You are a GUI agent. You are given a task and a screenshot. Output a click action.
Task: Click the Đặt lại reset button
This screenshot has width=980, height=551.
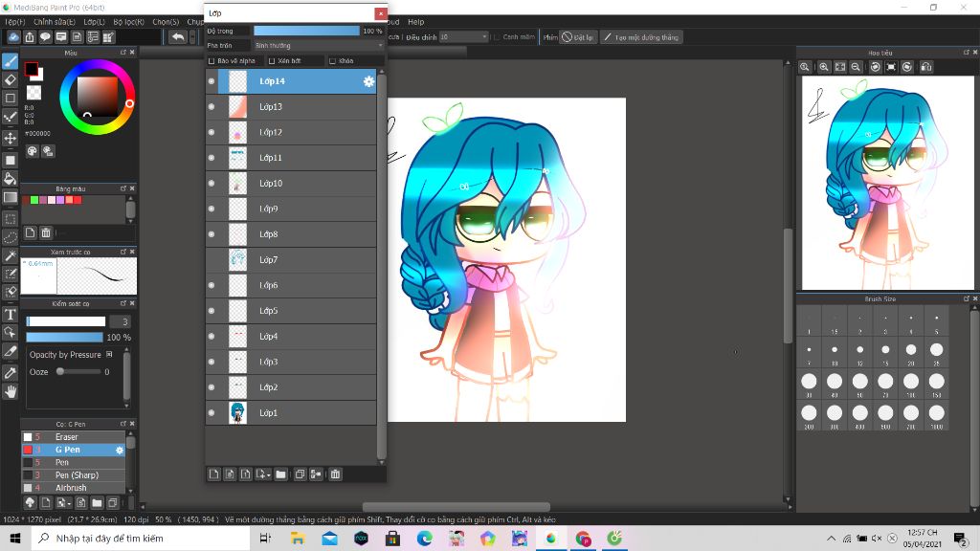pos(577,37)
